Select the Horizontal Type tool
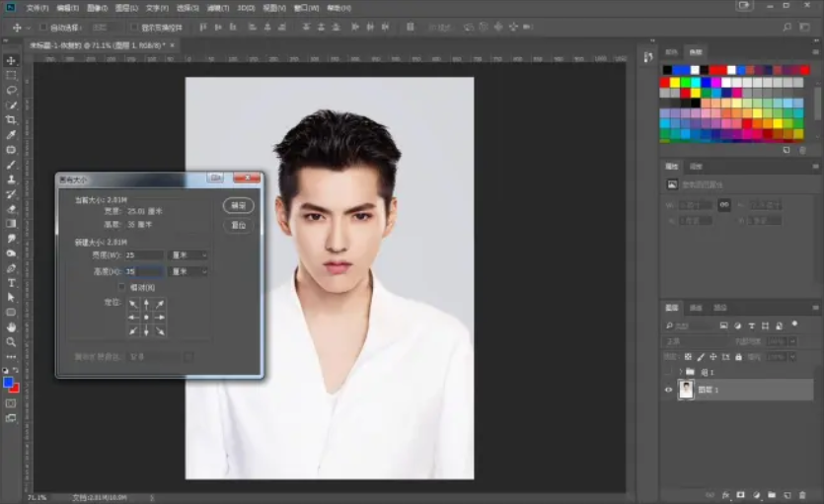This screenshot has width=824, height=504. coord(11,282)
